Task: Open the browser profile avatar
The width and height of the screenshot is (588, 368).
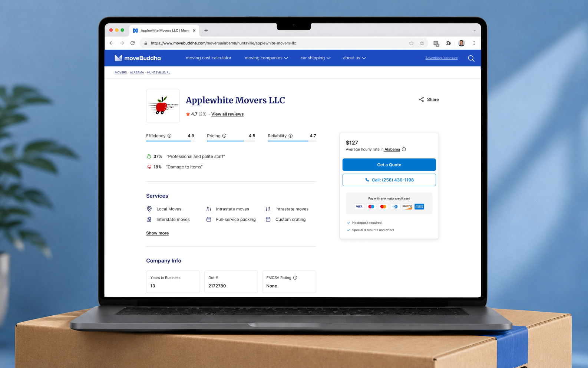Action: point(462,43)
